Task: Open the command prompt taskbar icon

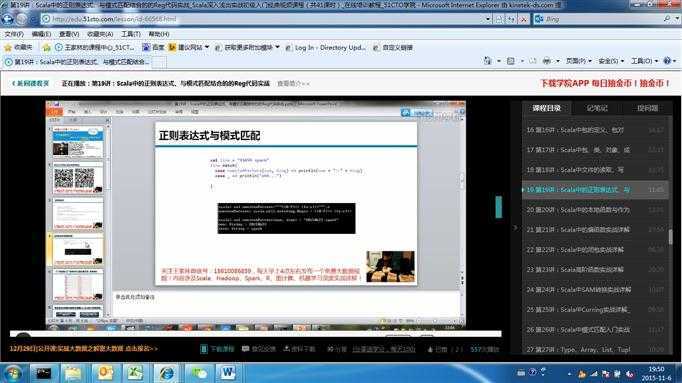Action: (43, 373)
